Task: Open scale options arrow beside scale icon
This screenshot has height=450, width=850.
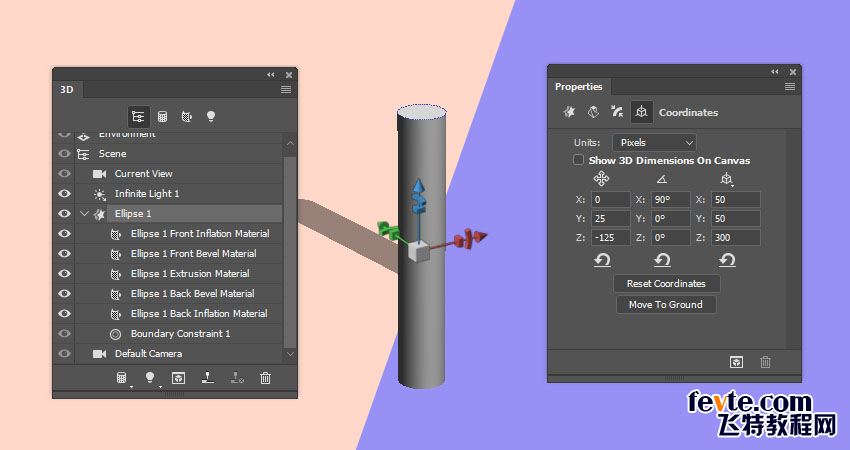Action: tap(732, 185)
